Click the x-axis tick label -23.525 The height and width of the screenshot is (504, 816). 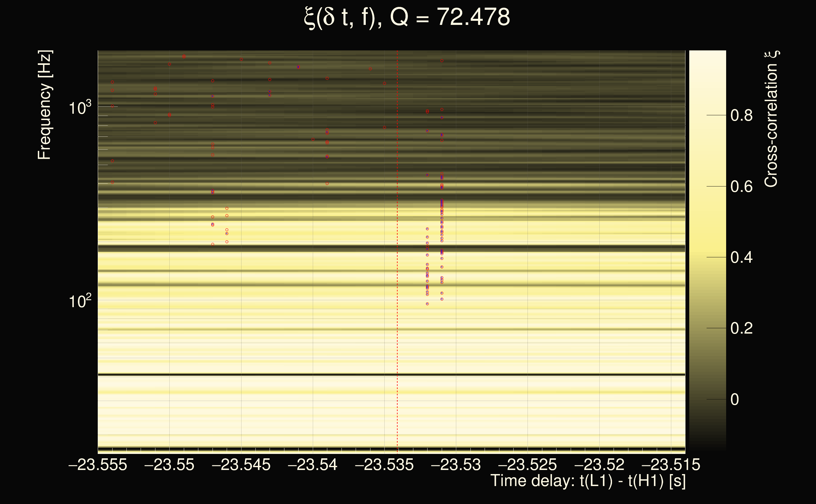527,465
